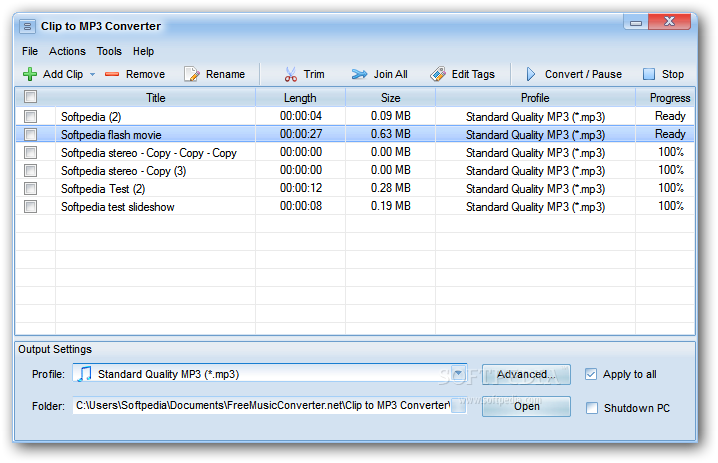This screenshot has width=718, height=463.
Task: Select 'Softpedia stereo - Copy - Copy - Copy' title
Action: (x=149, y=153)
